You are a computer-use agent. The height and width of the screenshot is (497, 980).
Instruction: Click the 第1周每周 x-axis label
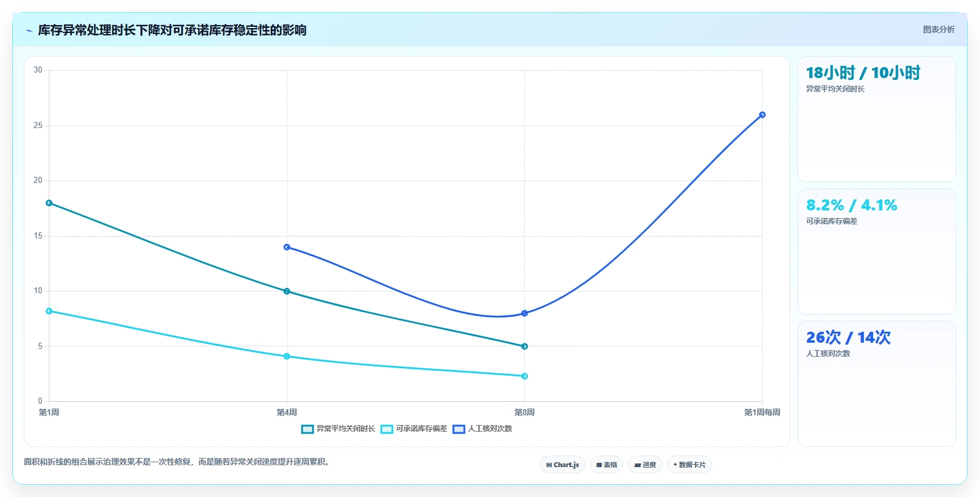[762, 413]
